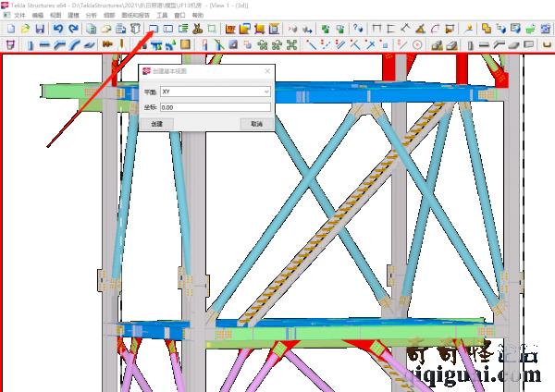
Task: Click the XYZ work plane icon
Action: pos(230,29)
